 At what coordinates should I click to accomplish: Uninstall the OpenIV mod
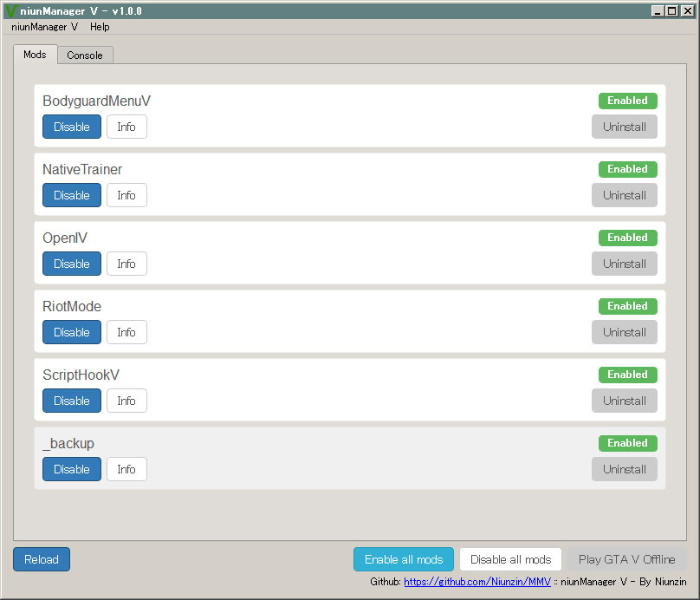pyautogui.click(x=625, y=264)
